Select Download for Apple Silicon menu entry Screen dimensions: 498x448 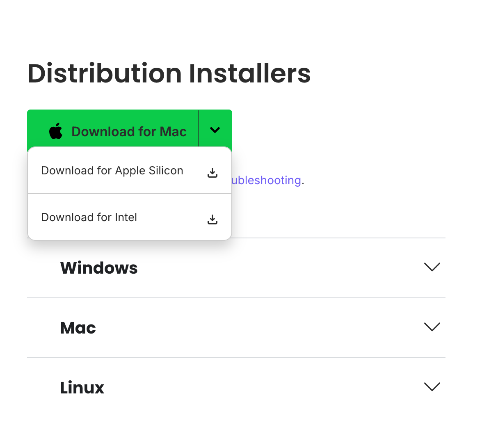(x=112, y=171)
